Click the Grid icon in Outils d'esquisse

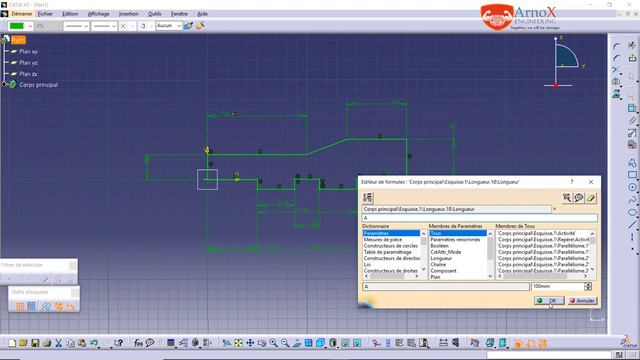20,306
